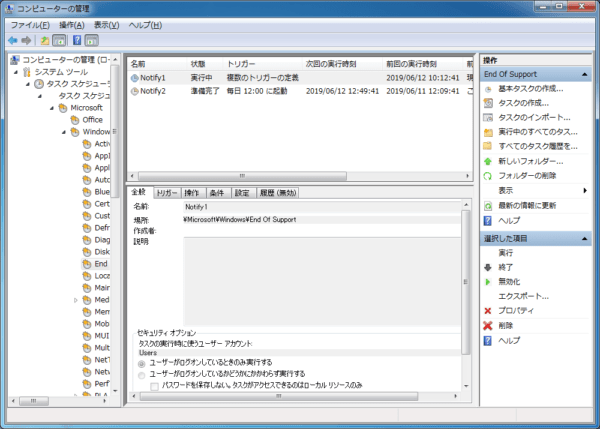The image size is (600, 429).
Task: Switch to the 条件 tab
Action: 217,193
